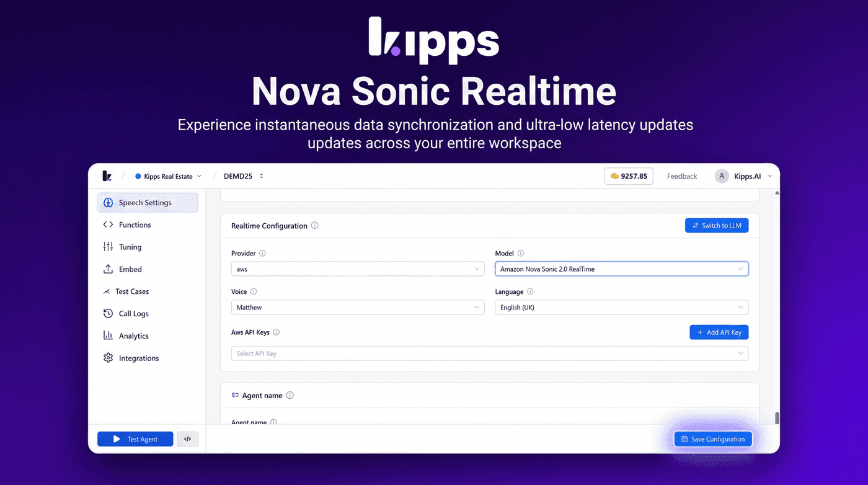The height and width of the screenshot is (485, 868).
Task: Click the scrollbar up arrow
Action: [777, 193]
